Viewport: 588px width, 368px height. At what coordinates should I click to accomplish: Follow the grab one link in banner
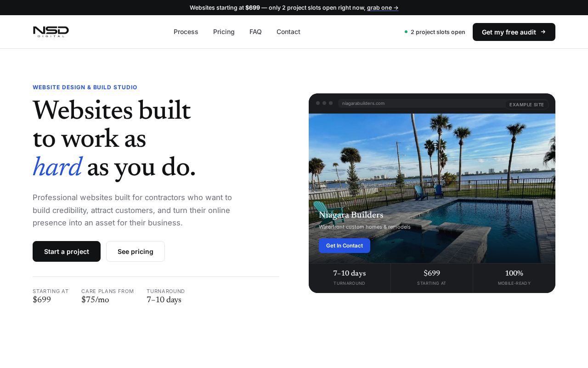(x=383, y=7)
